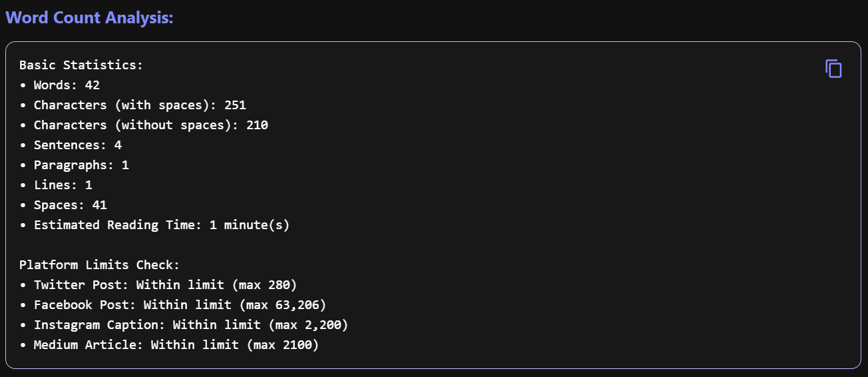Click the Word Count Analysis heading

click(x=89, y=18)
